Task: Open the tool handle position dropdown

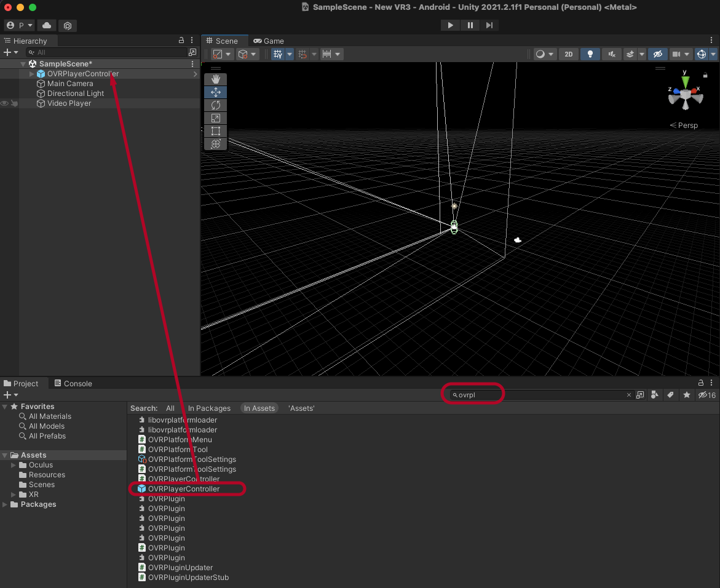Action: 222,54
